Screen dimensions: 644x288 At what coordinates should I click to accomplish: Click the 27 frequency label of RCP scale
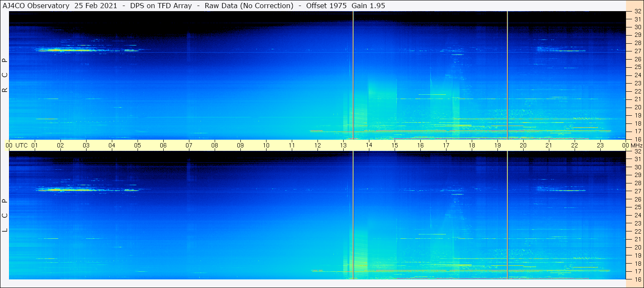click(638, 51)
